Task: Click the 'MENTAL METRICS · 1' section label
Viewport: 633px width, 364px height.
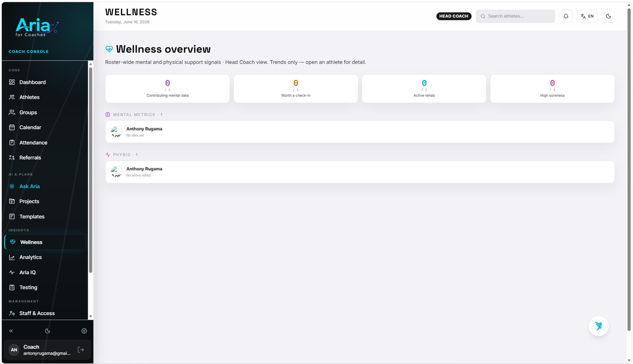Action: coord(137,115)
